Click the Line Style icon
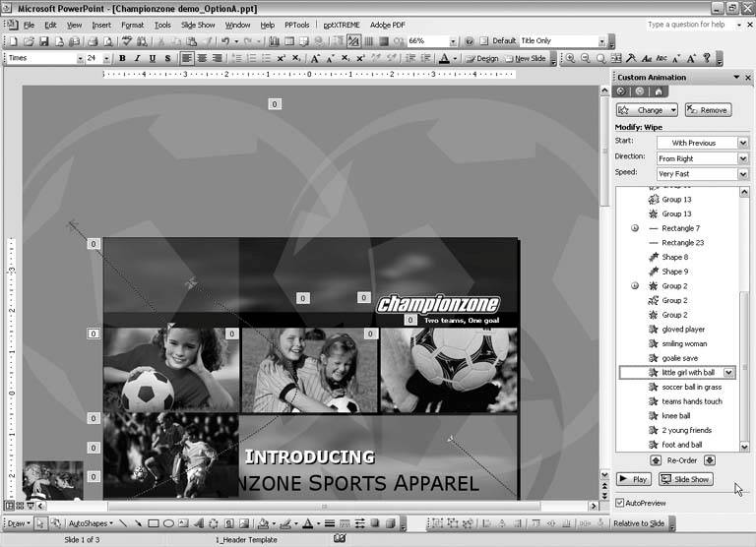The height and width of the screenshot is (547, 756). (x=330, y=523)
